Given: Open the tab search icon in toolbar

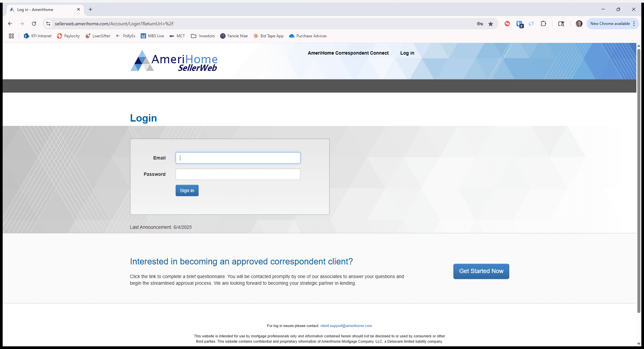Looking at the screenshot, I should pyautogui.click(x=561, y=24).
